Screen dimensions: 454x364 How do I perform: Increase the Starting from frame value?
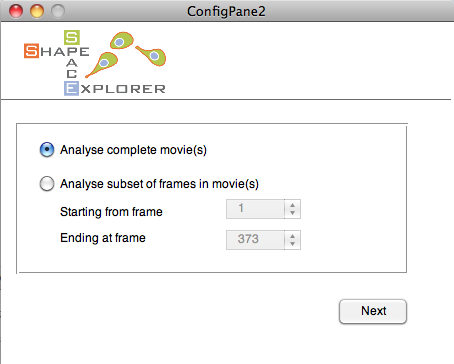coord(292,205)
